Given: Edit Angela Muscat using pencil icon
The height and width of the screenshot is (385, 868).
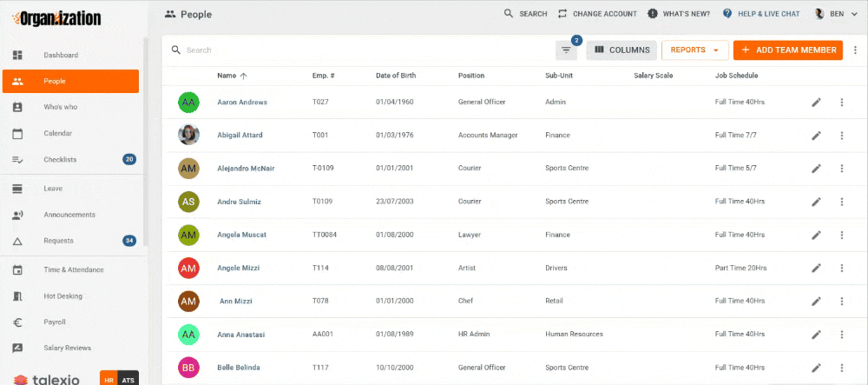Looking at the screenshot, I should [x=816, y=235].
